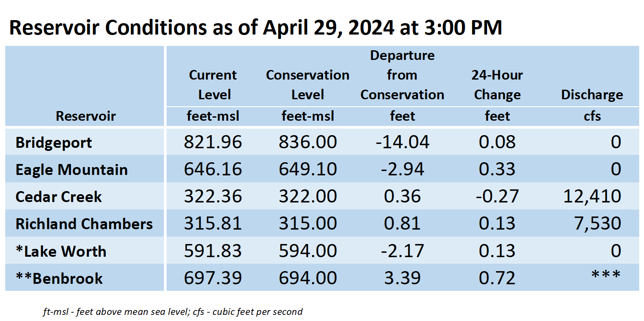Click the Discharge column header

[592, 94]
